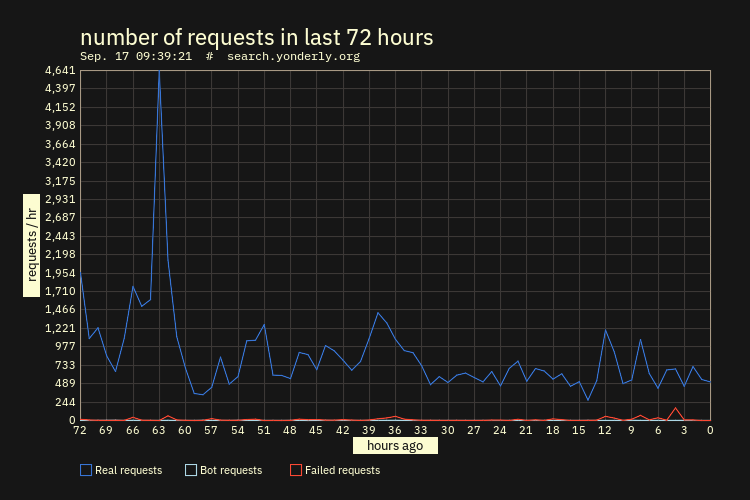Click the x-axis tick label 72
The height and width of the screenshot is (500, 750).
pos(80,430)
